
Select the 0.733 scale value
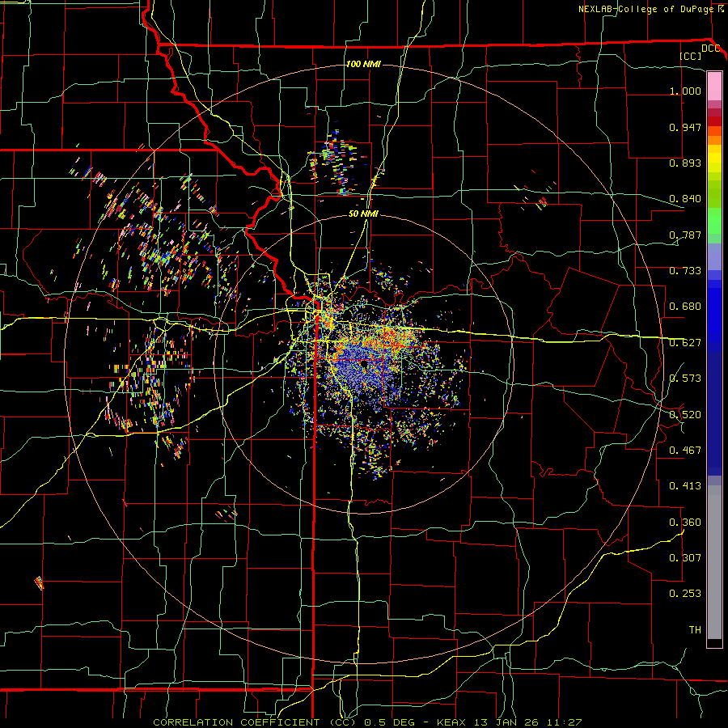click(x=685, y=271)
